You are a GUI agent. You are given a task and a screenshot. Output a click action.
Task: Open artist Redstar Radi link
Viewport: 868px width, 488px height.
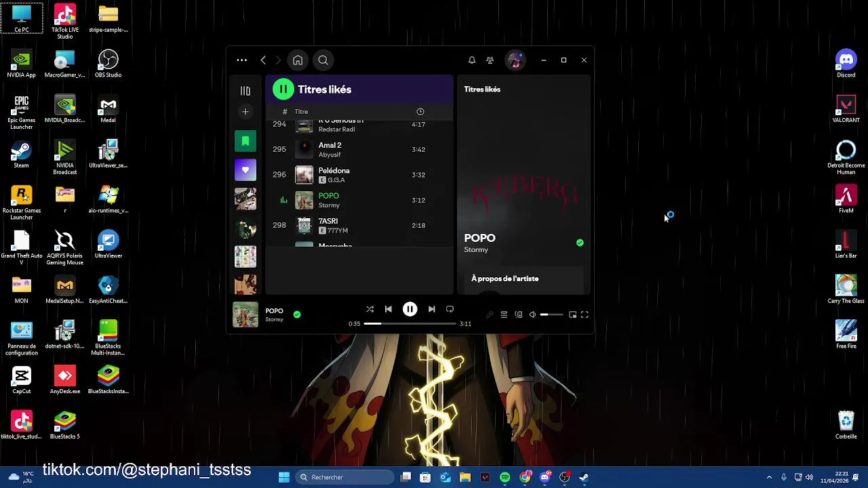pos(337,129)
